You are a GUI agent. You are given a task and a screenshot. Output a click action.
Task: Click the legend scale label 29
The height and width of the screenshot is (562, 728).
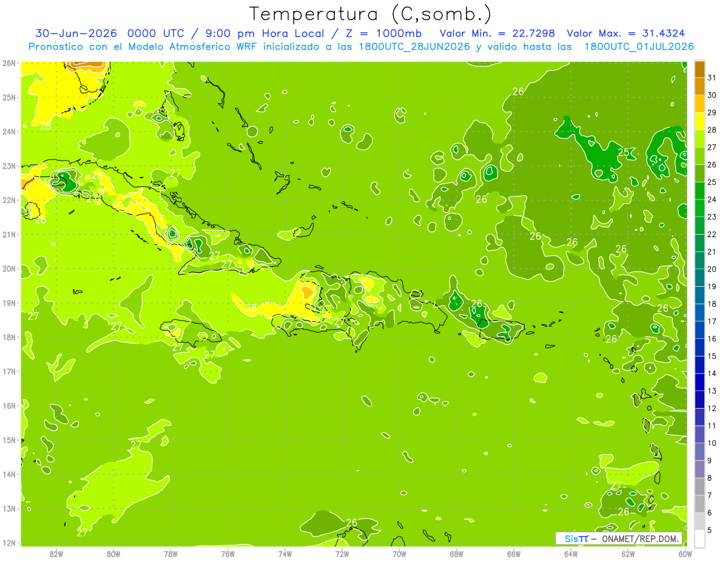coord(712,112)
